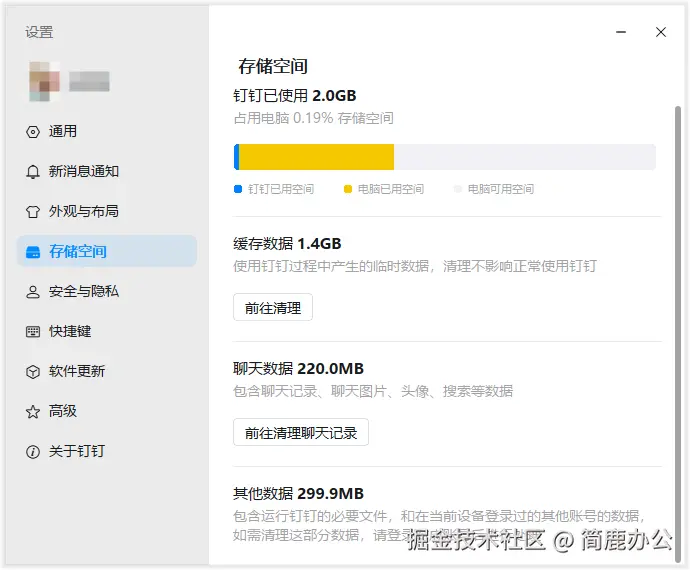Close the settings window

pos(661,32)
